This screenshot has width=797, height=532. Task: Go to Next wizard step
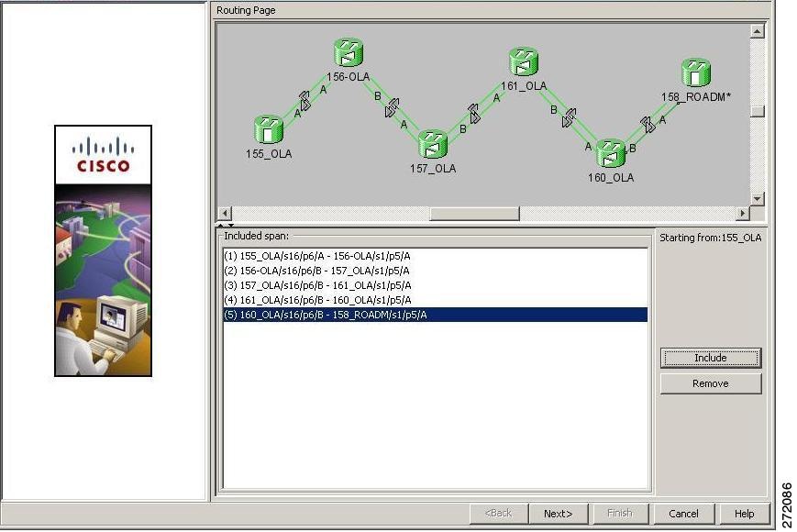pyautogui.click(x=559, y=514)
